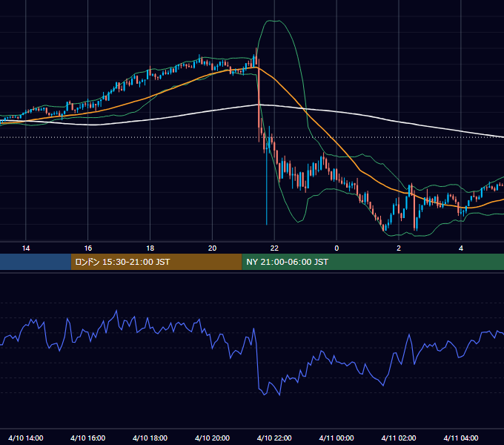Click the 2 hour label on price chart axis
Image resolution: width=504 pixels, height=445 pixels.
[399, 248]
